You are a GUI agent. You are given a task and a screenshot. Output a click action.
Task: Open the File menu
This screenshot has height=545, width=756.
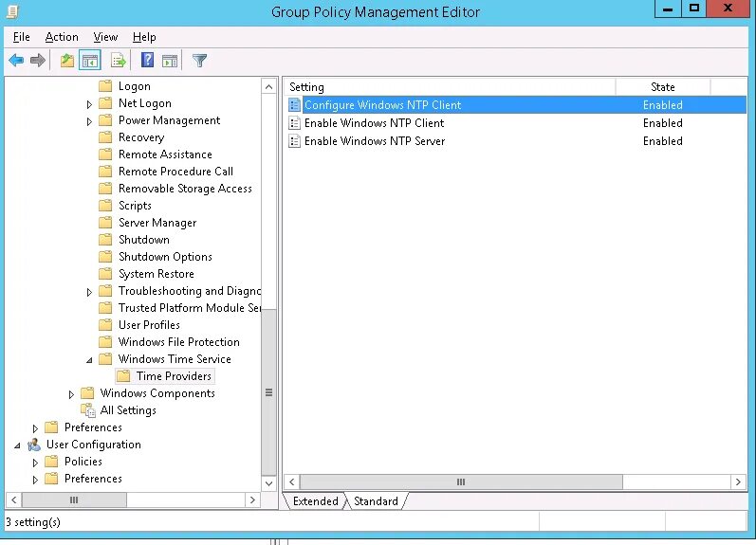click(x=21, y=37)
